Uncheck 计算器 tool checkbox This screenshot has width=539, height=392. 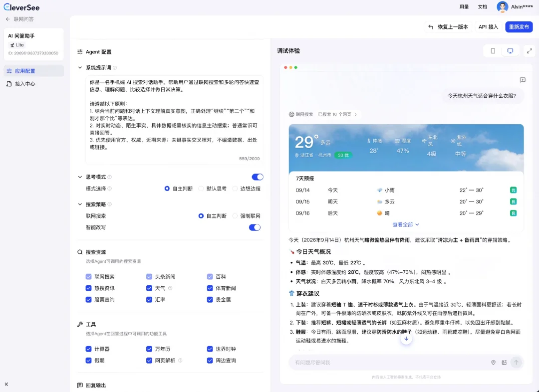[x=88, y=349]
